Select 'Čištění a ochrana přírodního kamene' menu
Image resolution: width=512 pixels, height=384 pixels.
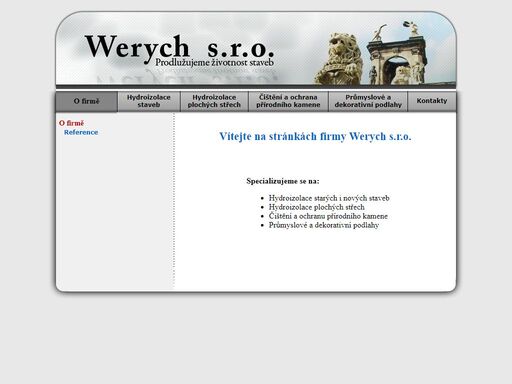point(288,101)
